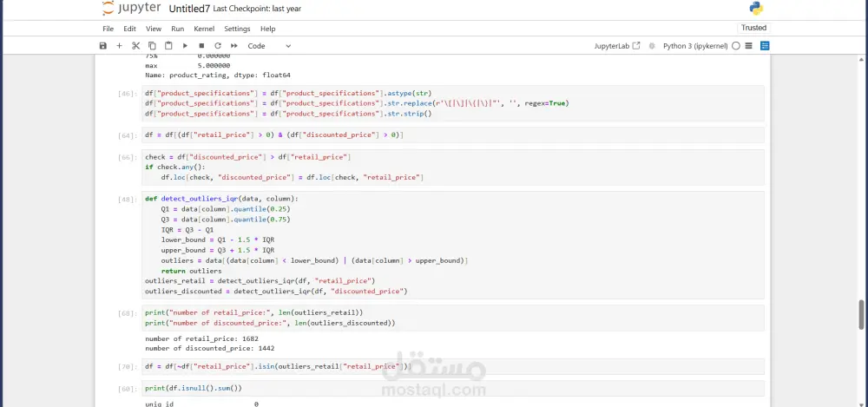Viewport: 868px width, 407px height.
Task: Select cell [46] with product_specifications code
Action: (x=453, y=103)
